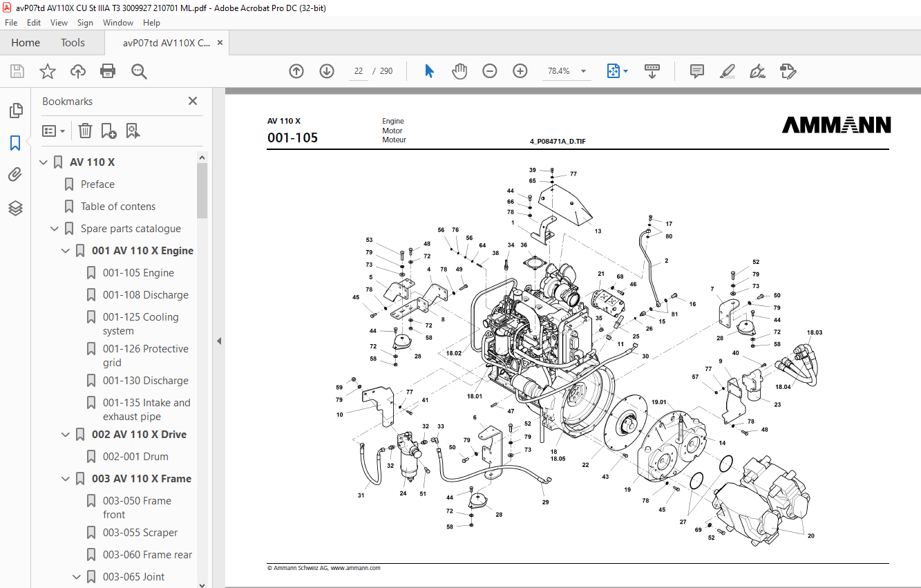Go to previous page with the up arrow

(x=296, y=71)
